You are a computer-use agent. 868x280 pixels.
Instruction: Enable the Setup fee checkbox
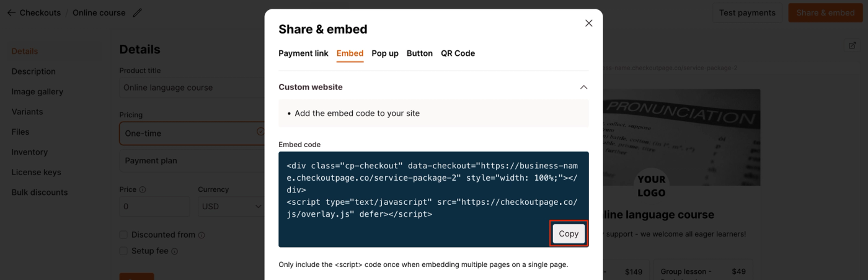(x=123, y=251)
